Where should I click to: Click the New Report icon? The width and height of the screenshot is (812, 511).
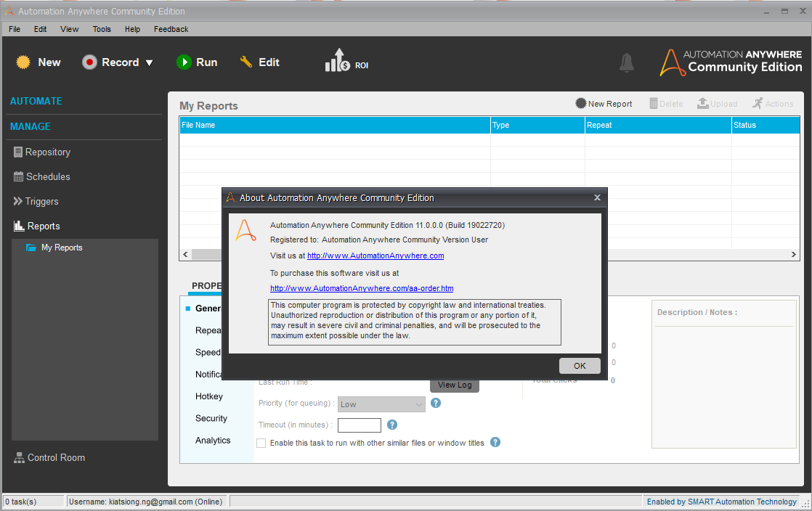[581, 104]
